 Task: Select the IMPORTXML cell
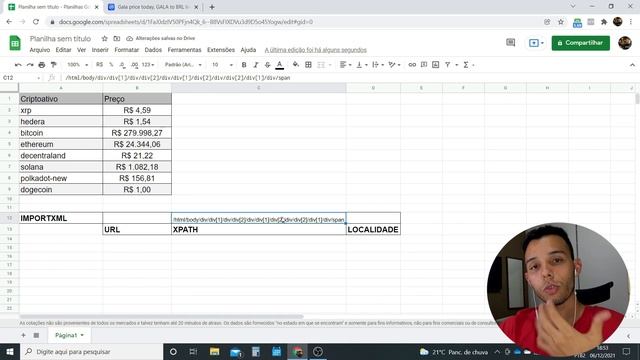click(61, 218)
